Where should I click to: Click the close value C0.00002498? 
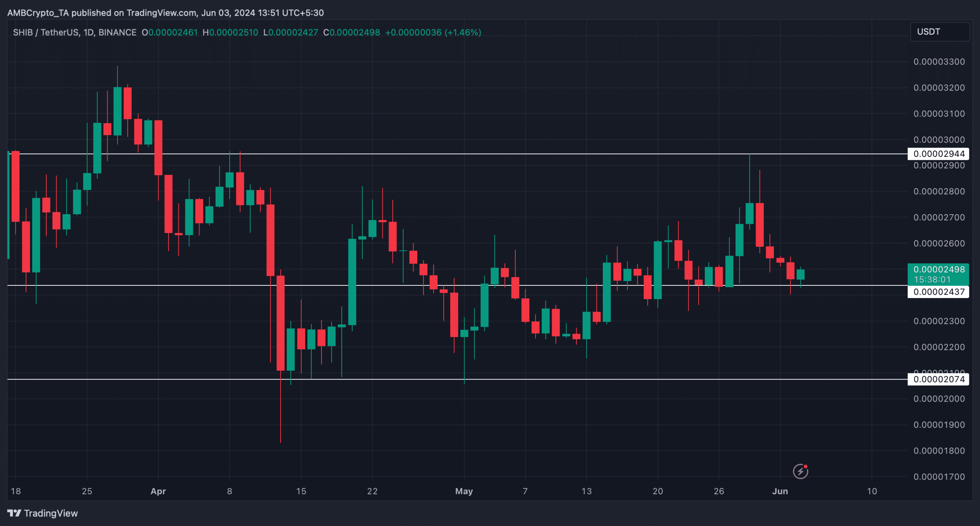pos(352,33)
